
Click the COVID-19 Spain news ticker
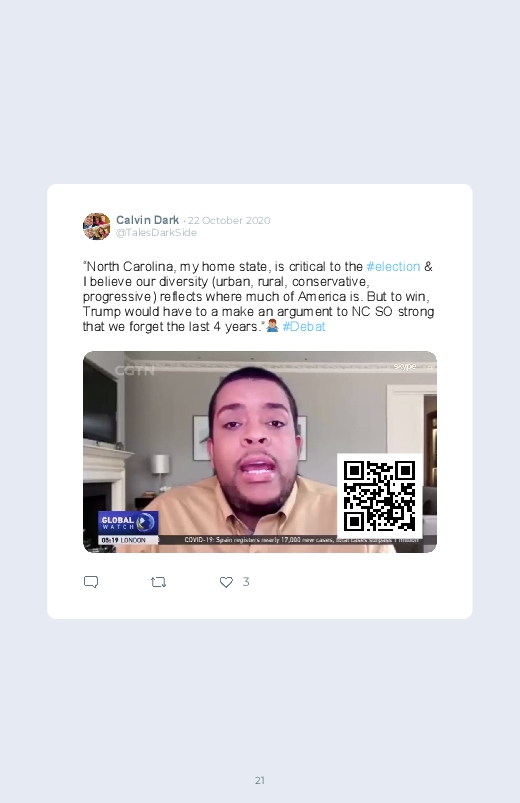point(301,540)
